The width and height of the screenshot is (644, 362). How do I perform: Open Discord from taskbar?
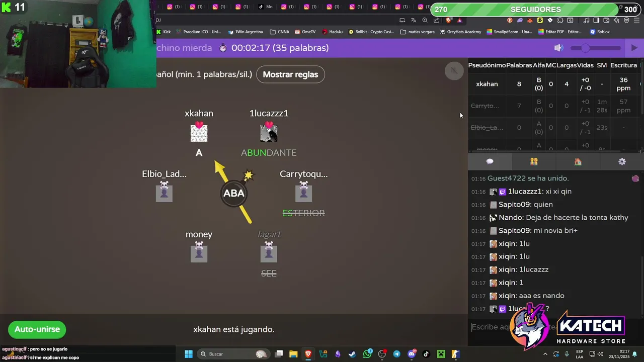[x=412, y=354]
